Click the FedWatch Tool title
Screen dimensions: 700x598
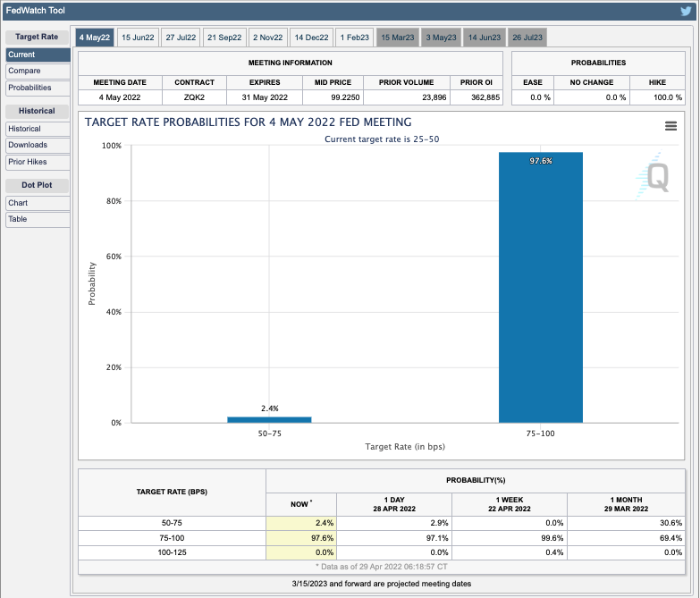(35, 10)
